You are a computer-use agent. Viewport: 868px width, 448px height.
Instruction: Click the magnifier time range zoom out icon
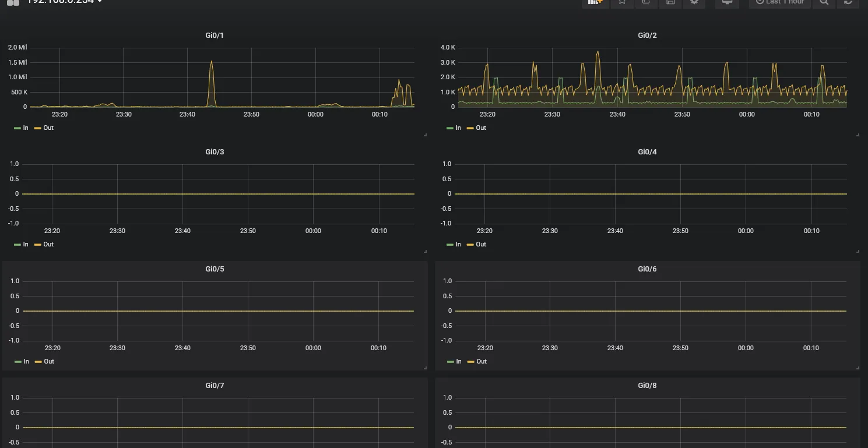(x=824, y=2)
